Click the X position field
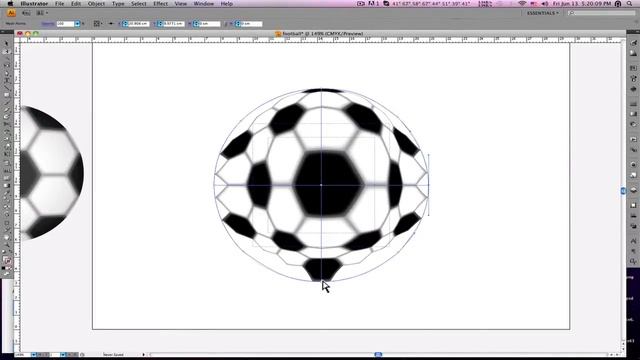 click(138, 24)
